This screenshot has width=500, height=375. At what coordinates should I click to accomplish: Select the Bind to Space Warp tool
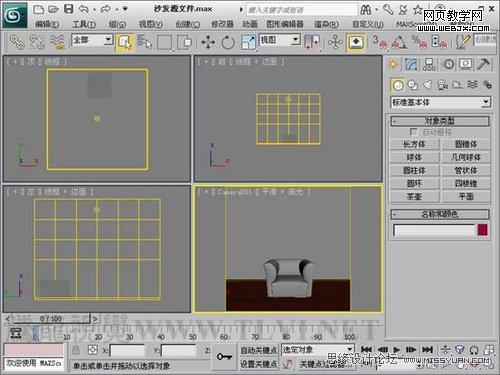coord(57,42)
